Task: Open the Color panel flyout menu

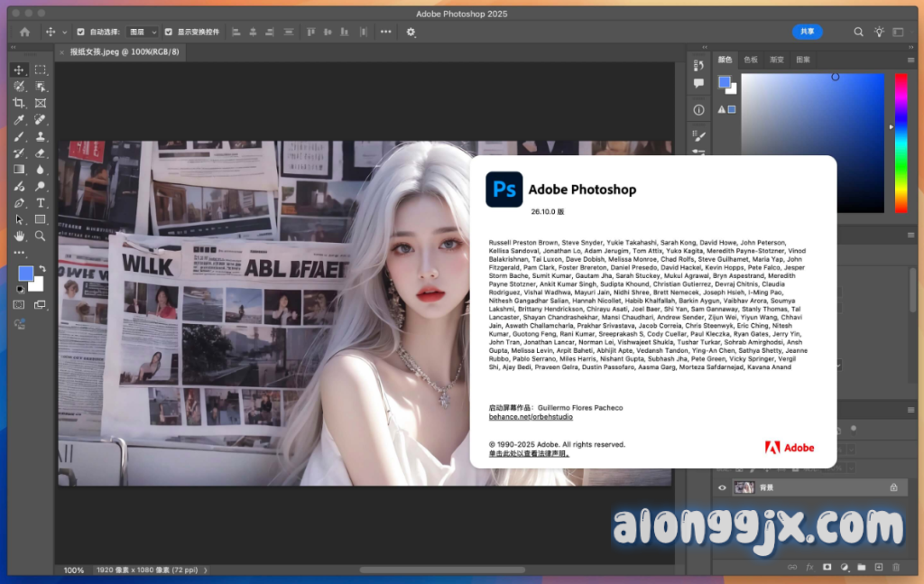Action: [910, 60]
